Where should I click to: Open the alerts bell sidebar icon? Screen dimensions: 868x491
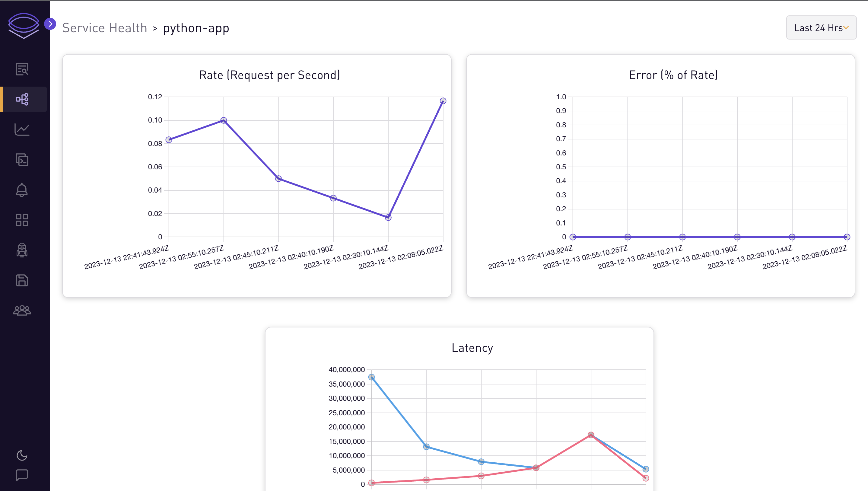(x=22, y=190)
